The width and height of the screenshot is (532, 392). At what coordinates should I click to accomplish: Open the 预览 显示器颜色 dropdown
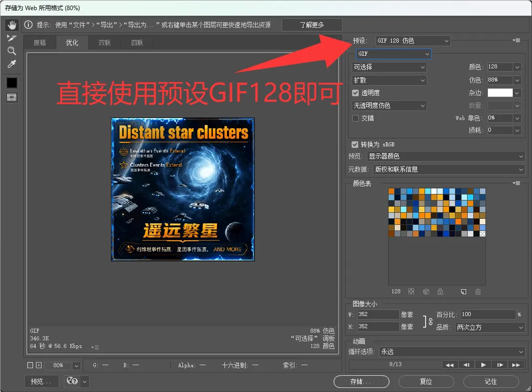point(446,156)
